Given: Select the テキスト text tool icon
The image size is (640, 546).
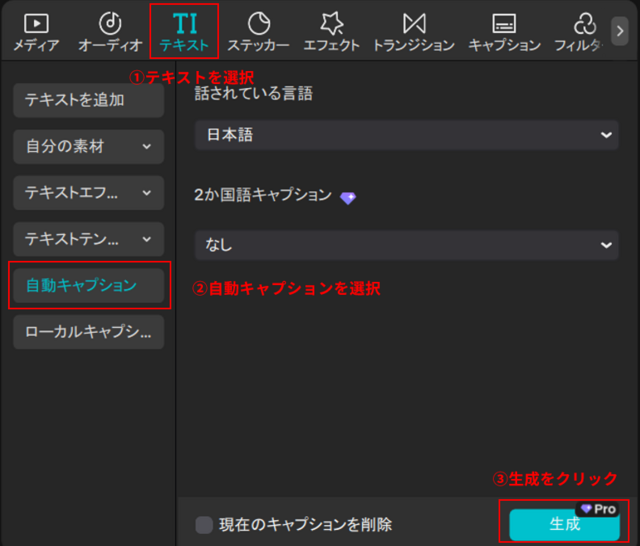Looking at the screenshot, I should pos(184,31).
